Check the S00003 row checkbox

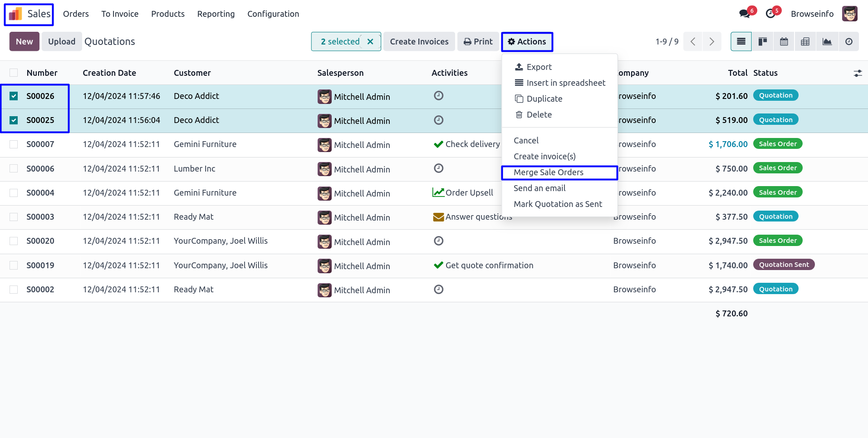click(x=14, y=217)
